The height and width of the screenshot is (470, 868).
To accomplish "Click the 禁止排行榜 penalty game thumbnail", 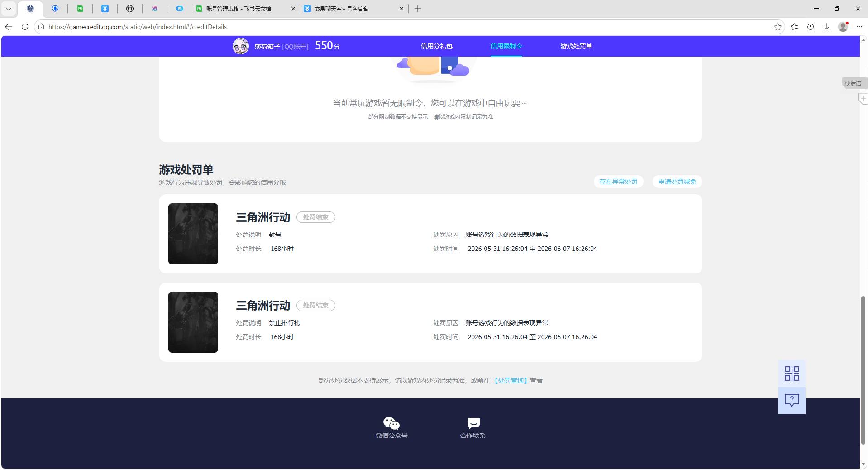I will click(x=193, y=322).
